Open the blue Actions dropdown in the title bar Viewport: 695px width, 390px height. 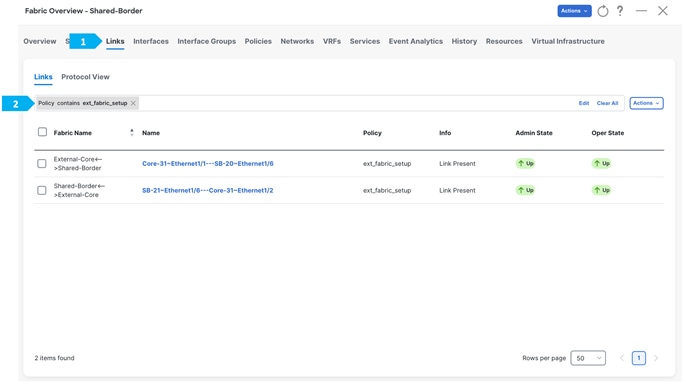click(574, 11)
